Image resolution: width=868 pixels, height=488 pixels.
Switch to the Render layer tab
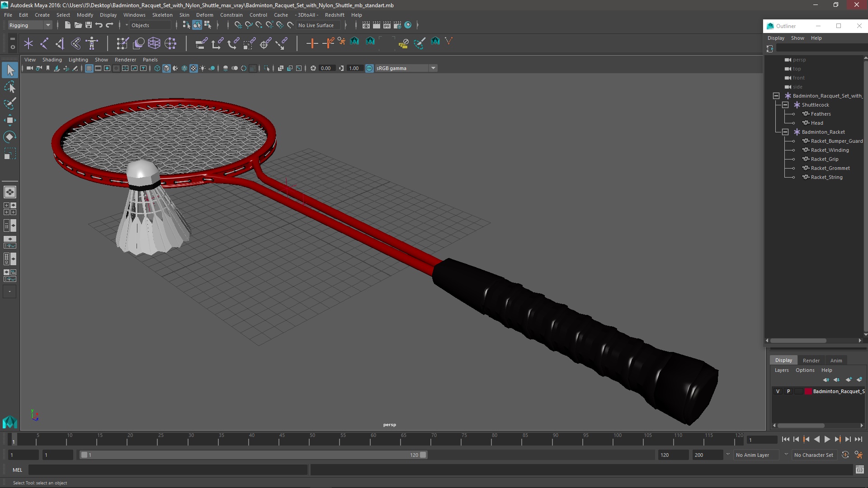click(811, 361)
